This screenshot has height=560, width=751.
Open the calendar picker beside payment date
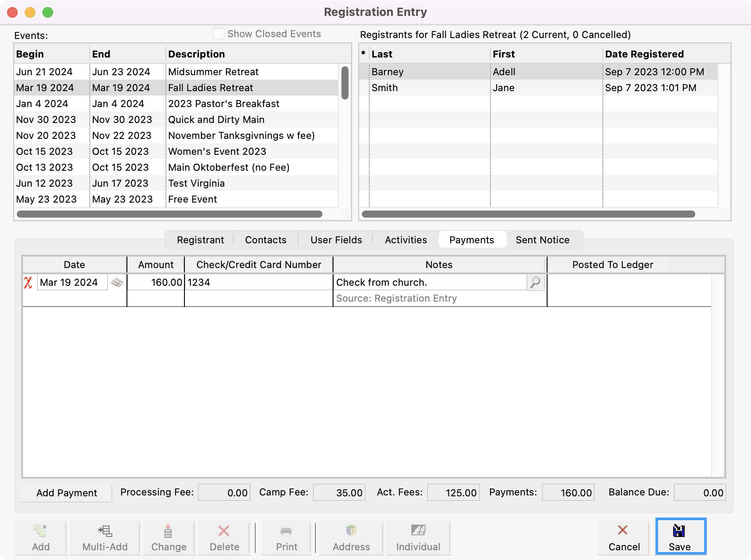[117, 282]
